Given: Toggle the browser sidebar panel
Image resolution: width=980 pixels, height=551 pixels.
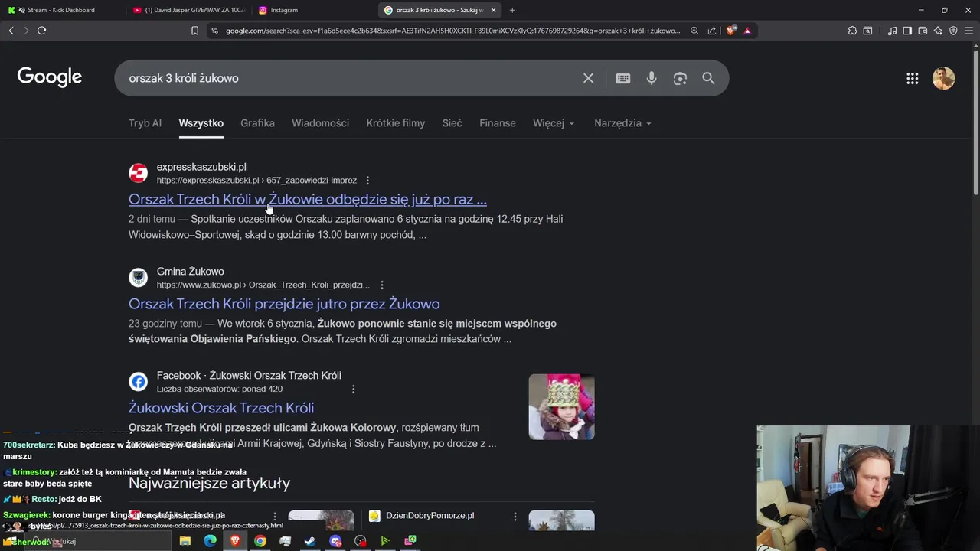Looking at the screenshot, I should 907,31.
